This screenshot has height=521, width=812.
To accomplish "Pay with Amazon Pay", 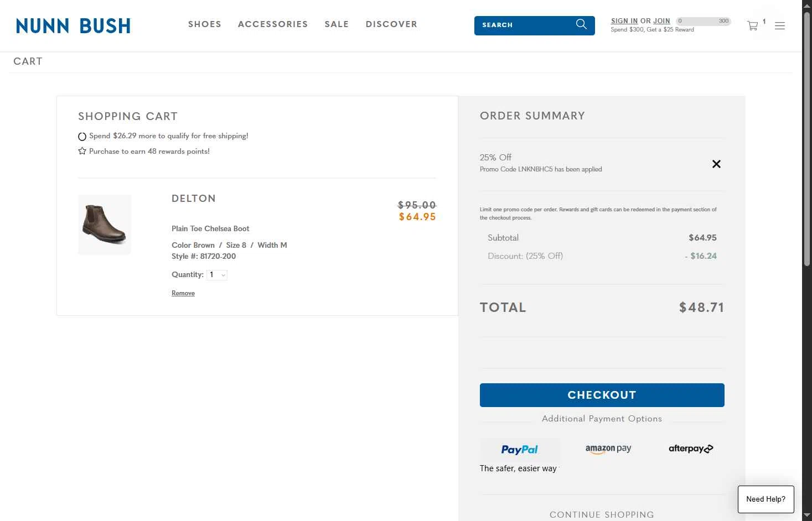I will 608,449.
